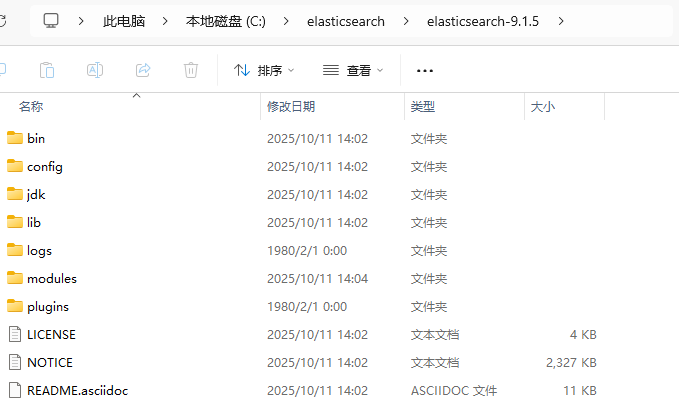This screenshot has height=414, width=679.
Task: Go to 此电脑 in the address bar
Action: click(124, 21)
